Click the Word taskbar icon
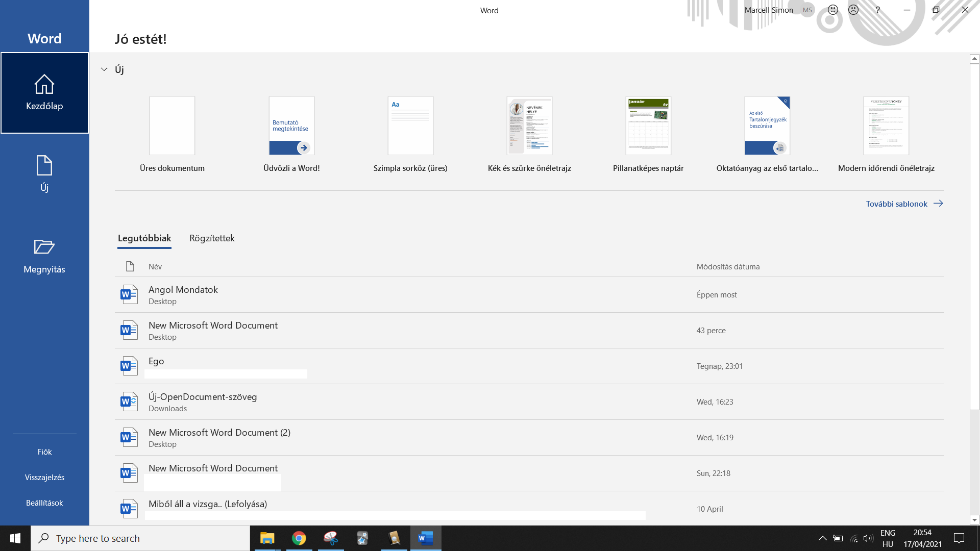 426,538
